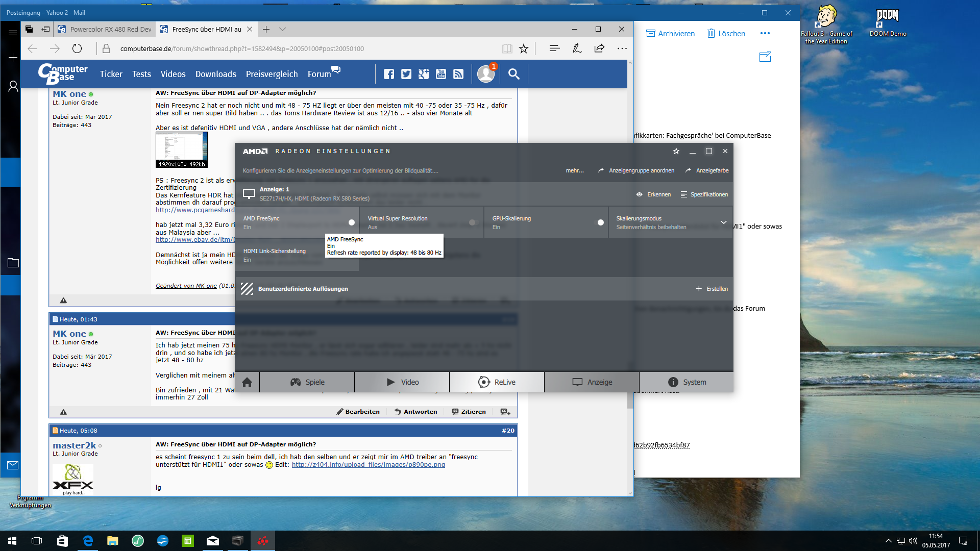Click the Edge reading view icon
Screen dimensions: 980x551
[507, 48]
